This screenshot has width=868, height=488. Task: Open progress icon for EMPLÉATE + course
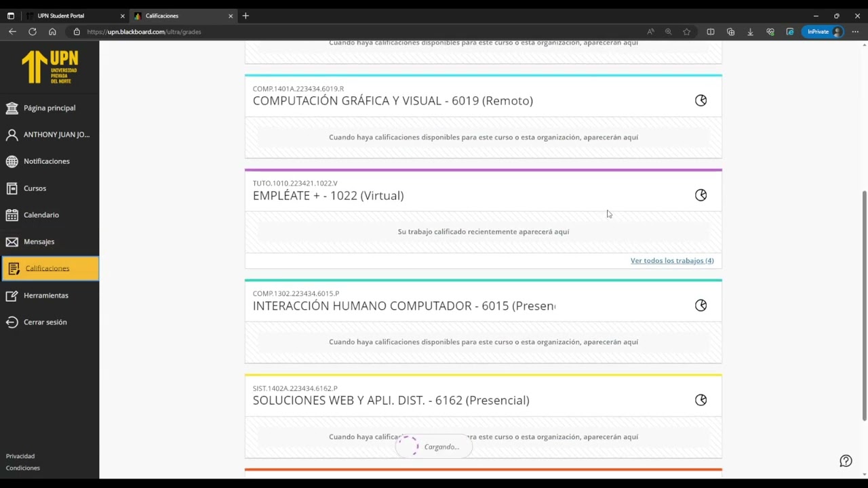[701, 195]
